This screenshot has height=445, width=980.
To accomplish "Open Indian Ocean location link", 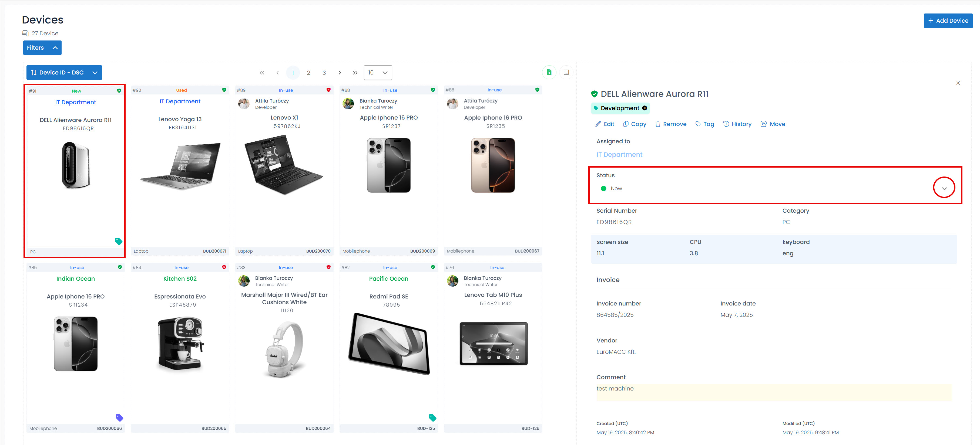I will coord(75,278).
